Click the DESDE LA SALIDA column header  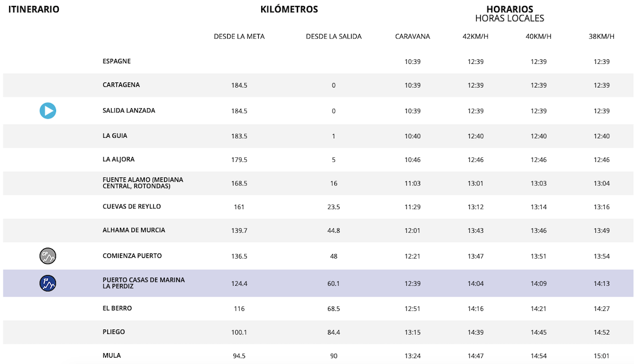[x=334, y=36]
